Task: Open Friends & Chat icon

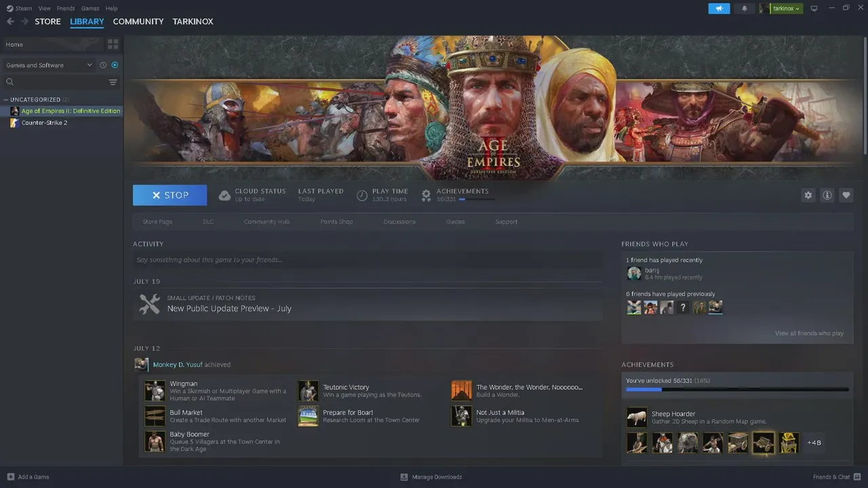Action: [856, 476]
